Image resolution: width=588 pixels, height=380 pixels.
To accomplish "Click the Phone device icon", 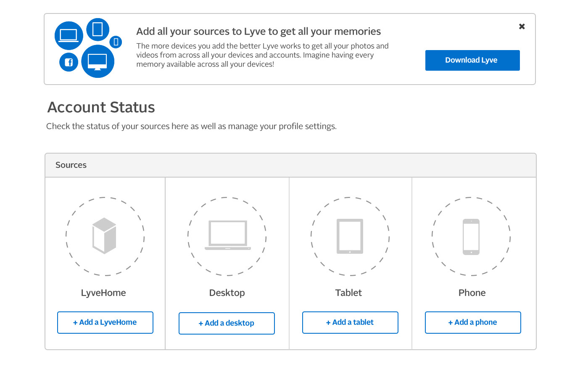I will tap(471, 237).
